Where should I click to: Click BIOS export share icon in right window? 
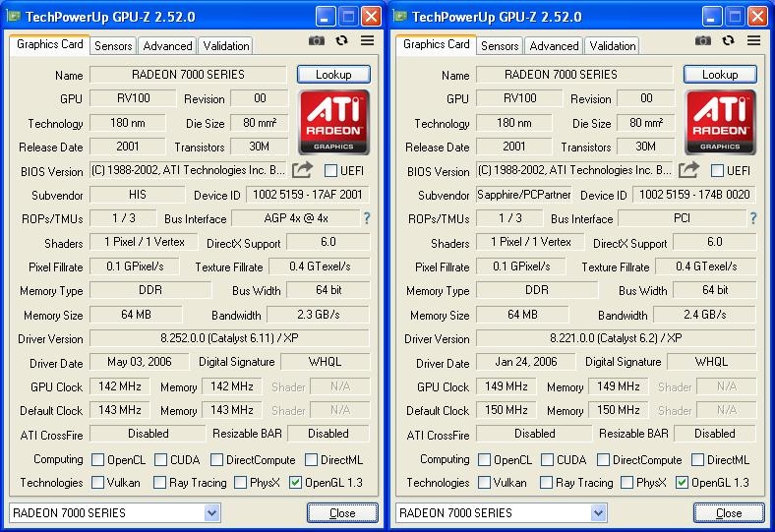click(x=688, y=170)
